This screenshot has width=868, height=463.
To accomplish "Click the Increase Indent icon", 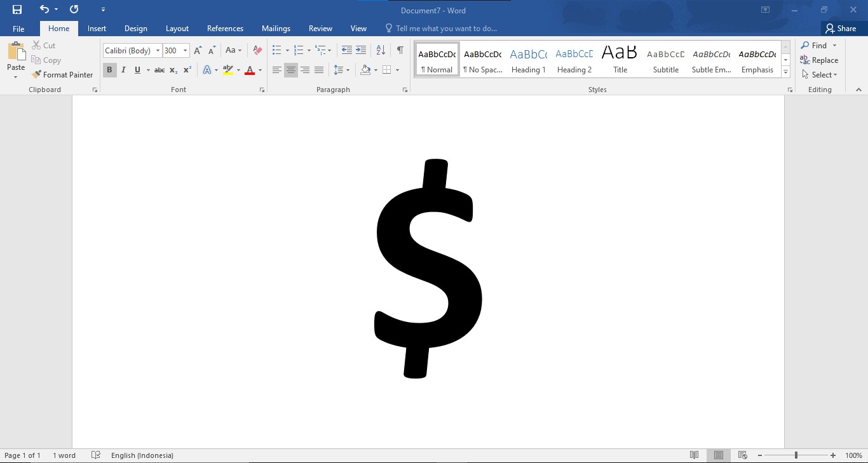I will [361, 50].
